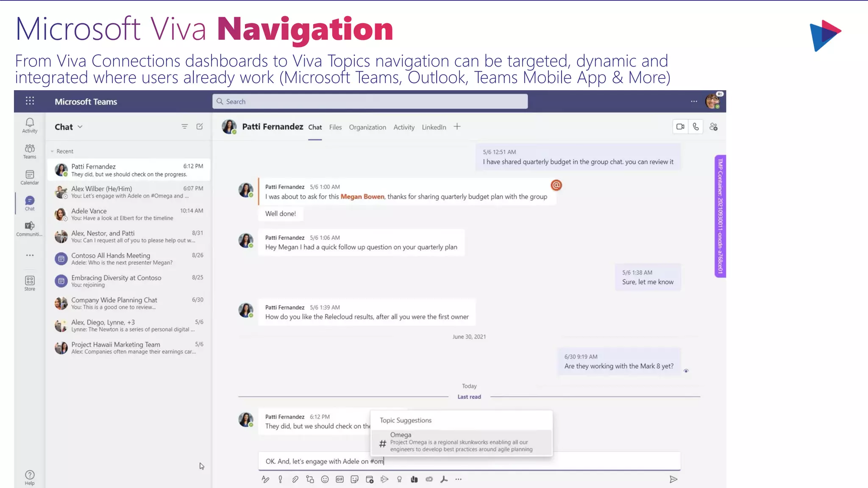
Task: Insert a GIF from the compose toolbar
Action: (x=339, y=479)
